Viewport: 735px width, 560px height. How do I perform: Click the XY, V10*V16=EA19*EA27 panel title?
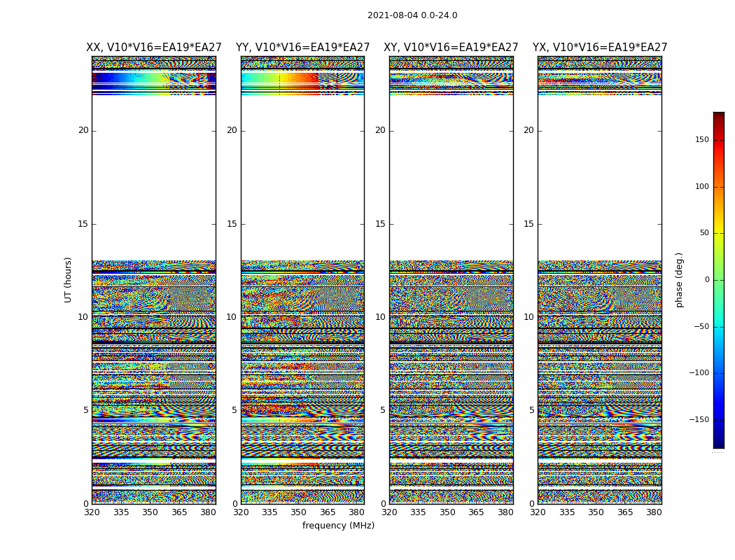(451, 48)
